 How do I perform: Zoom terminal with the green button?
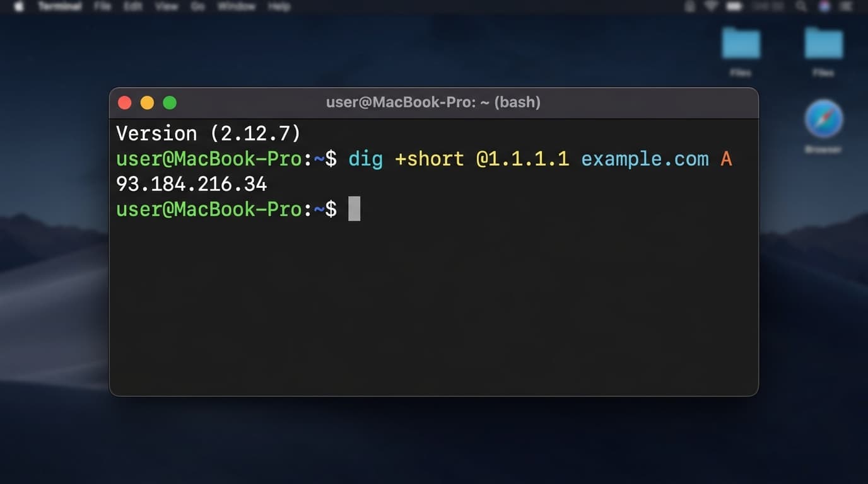point(170,103)
